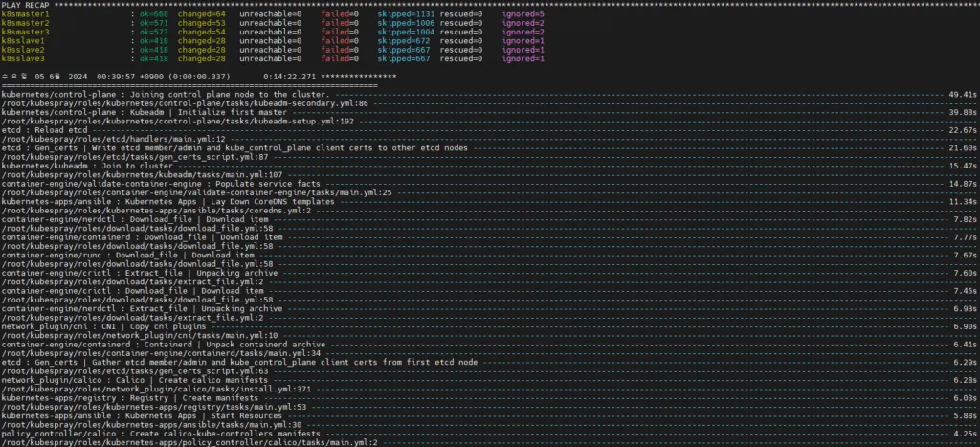Click the 'kubernetes/kubeadm : Join to cluster' line
The image size is (980, 447).
point(87,166)
